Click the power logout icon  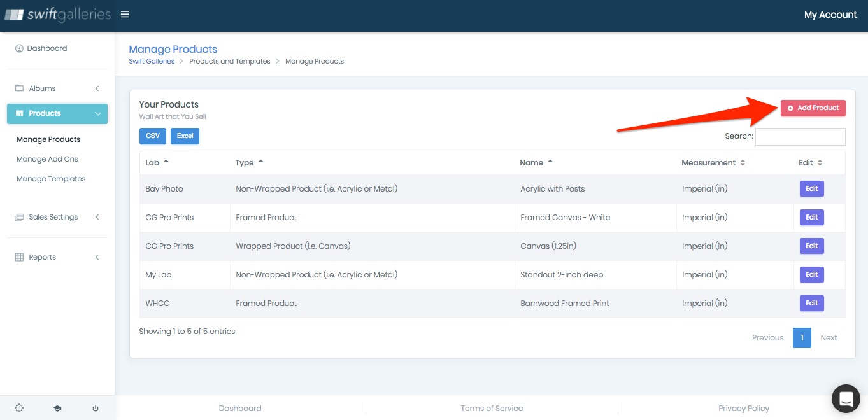pos(96,408)
